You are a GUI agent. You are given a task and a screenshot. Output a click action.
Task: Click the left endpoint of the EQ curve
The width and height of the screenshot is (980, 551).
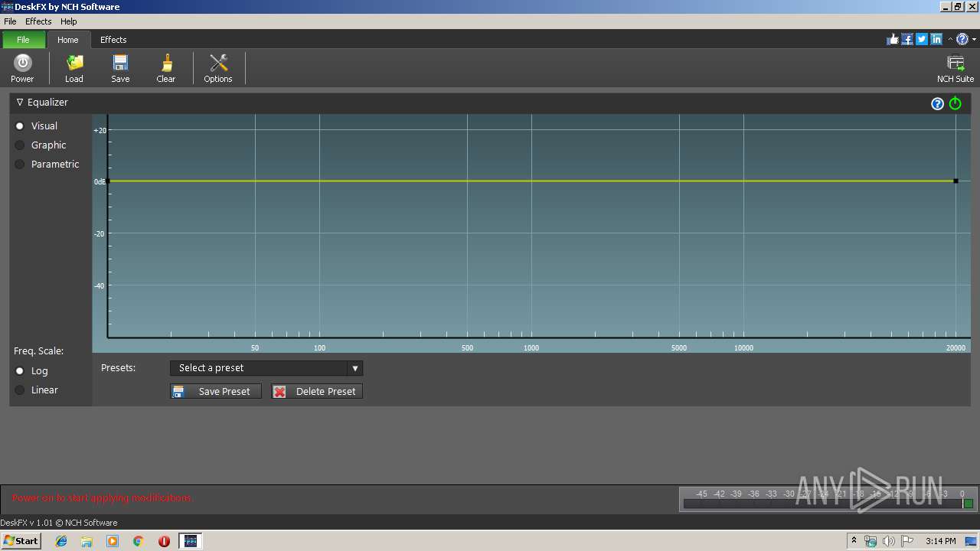[108, 181]
